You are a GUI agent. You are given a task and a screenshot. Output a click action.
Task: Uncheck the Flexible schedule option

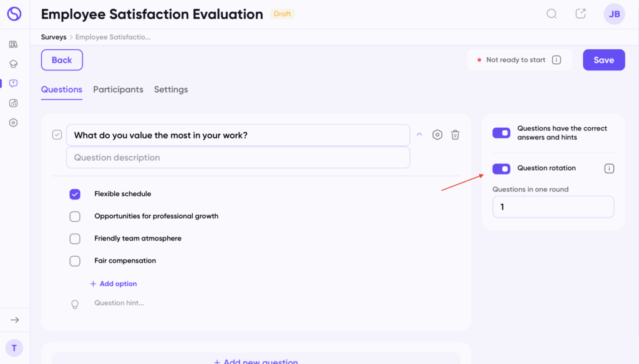75,194
